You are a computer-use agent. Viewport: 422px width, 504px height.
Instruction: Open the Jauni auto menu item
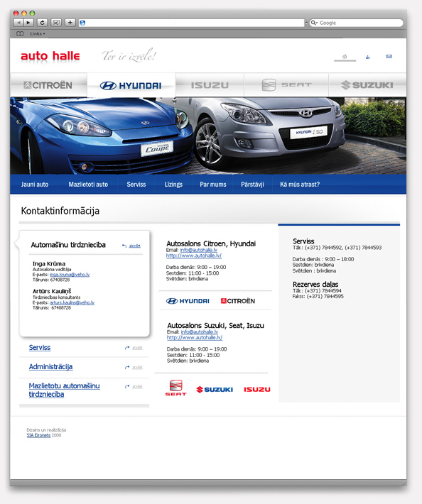(34, 185)
